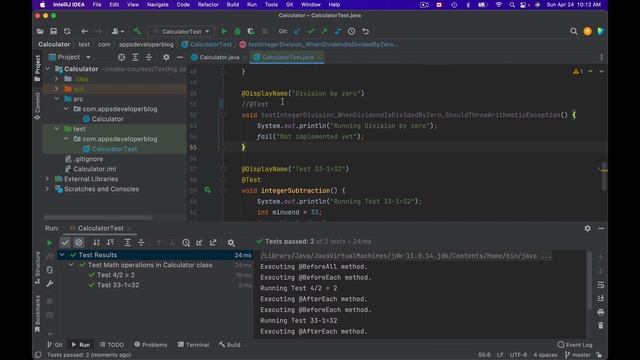
Task: Open the Git history clock icon
Action: click(351, 31)
